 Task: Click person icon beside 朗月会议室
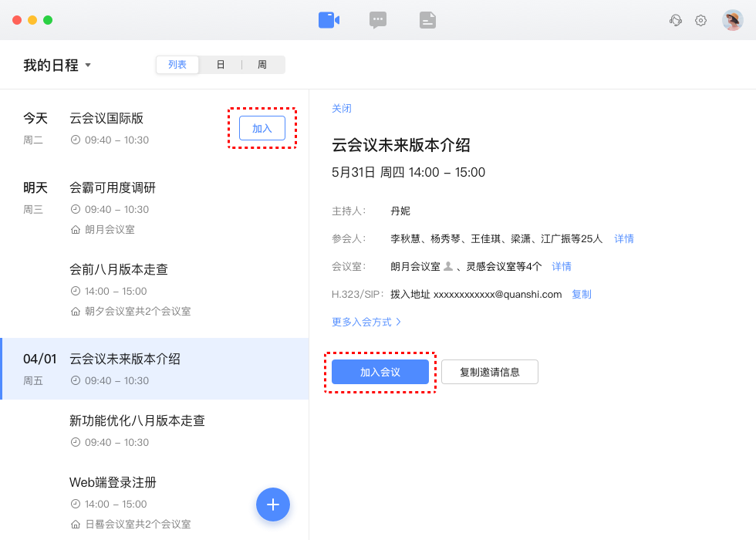[448, 266]
